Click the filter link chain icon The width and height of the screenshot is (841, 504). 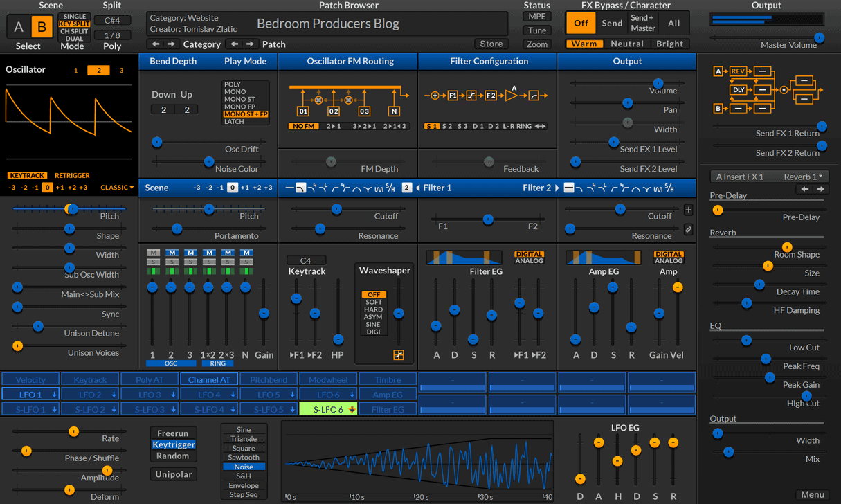(x=688, y=229)
